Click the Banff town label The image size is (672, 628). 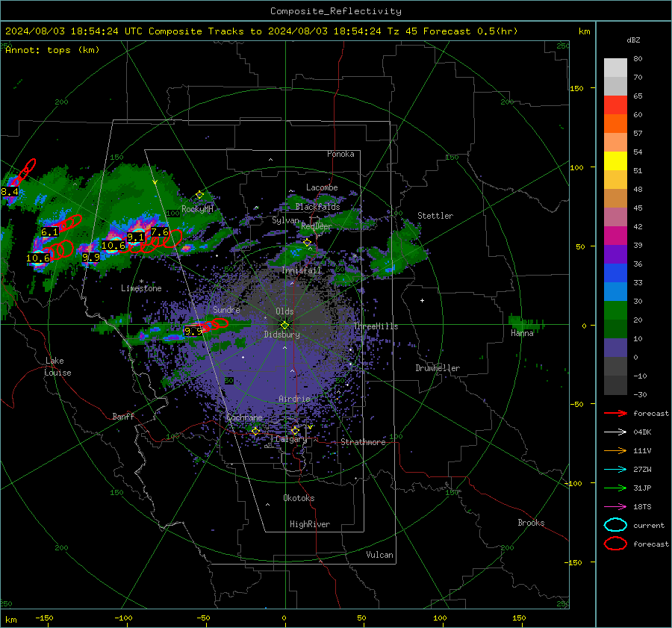pos(123,417)
